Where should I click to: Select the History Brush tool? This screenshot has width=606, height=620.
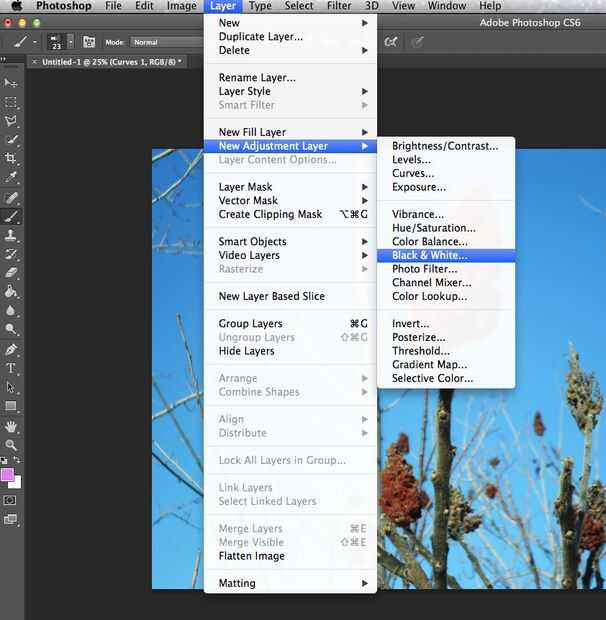[10, 254]
